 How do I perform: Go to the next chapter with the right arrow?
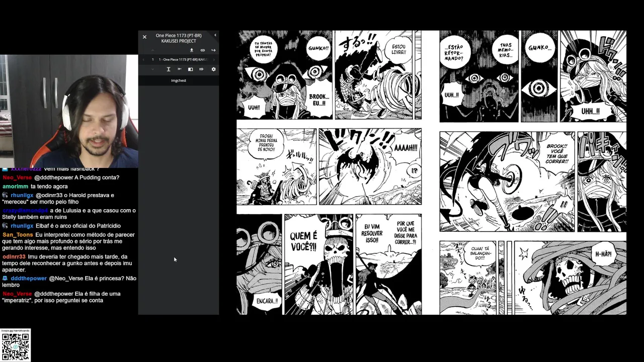point(214,59)
